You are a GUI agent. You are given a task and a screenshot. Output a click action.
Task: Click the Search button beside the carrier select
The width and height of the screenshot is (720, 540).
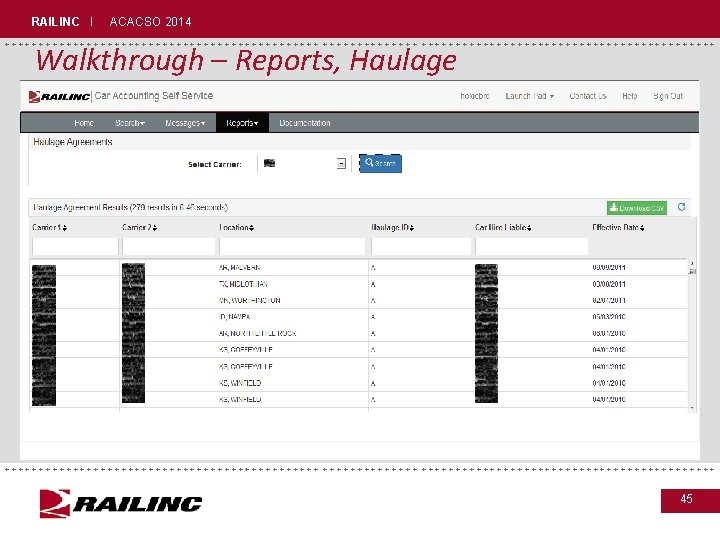(x=380, y=163)
